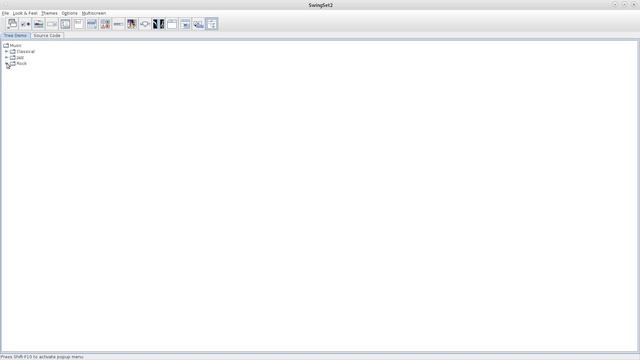Expand the Rock tree node arrow
Image resolution: width=640 pixels, height=360 pixels.
6,64
